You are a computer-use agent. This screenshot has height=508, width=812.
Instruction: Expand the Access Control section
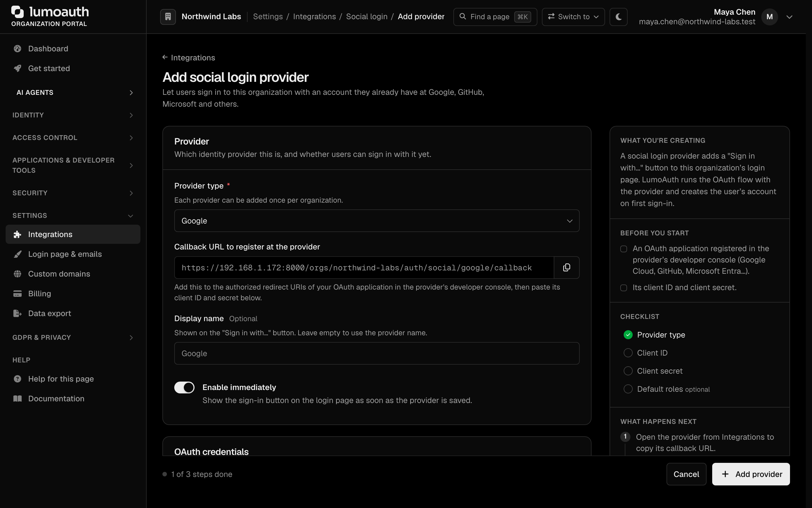(73, 138)
